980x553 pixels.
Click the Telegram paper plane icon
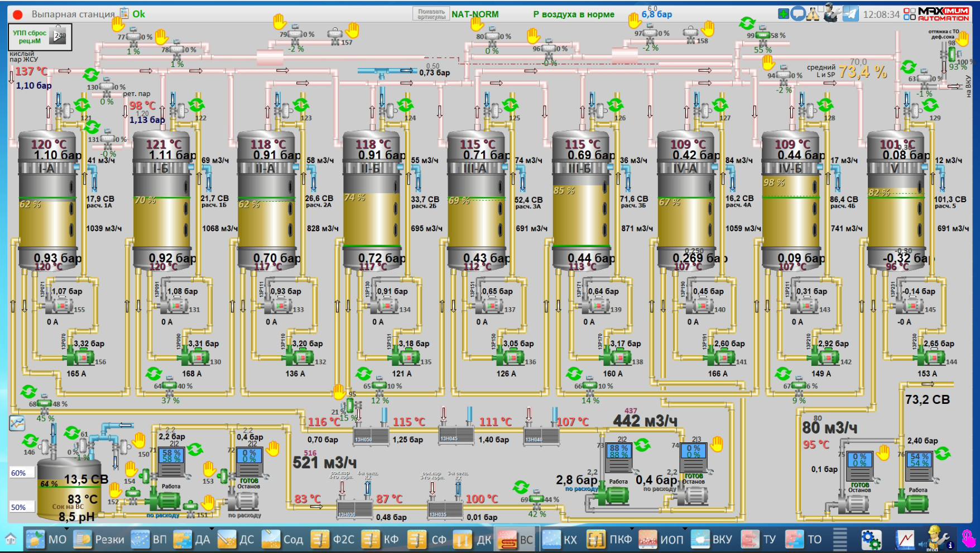click(x=850, y=14)
